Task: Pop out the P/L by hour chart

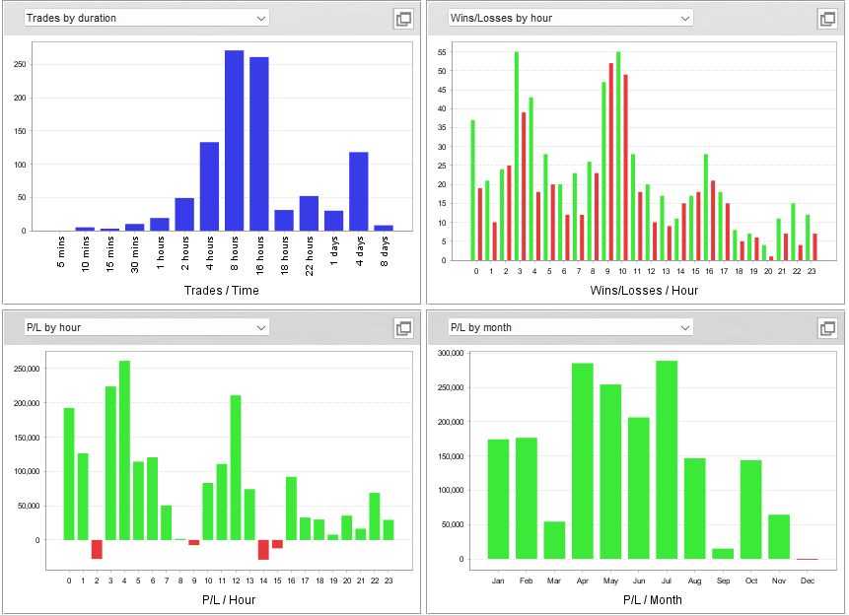Action: point(403,328)
